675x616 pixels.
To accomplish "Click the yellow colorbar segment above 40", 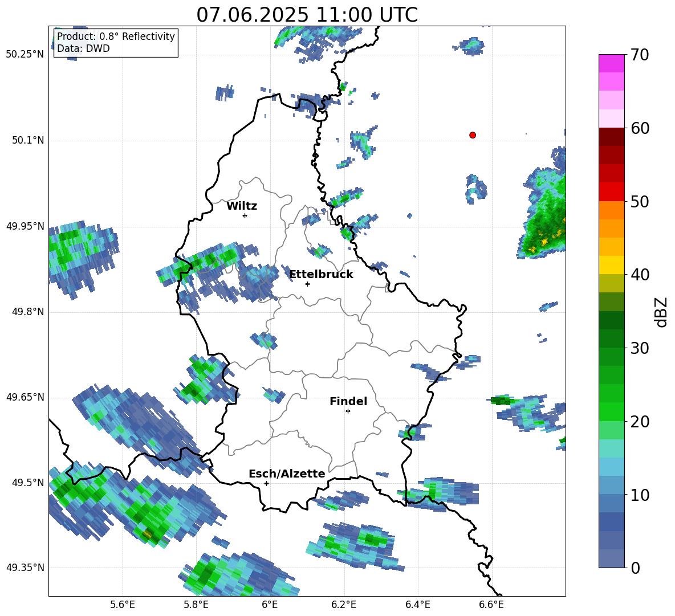I will tap(611, 265).
